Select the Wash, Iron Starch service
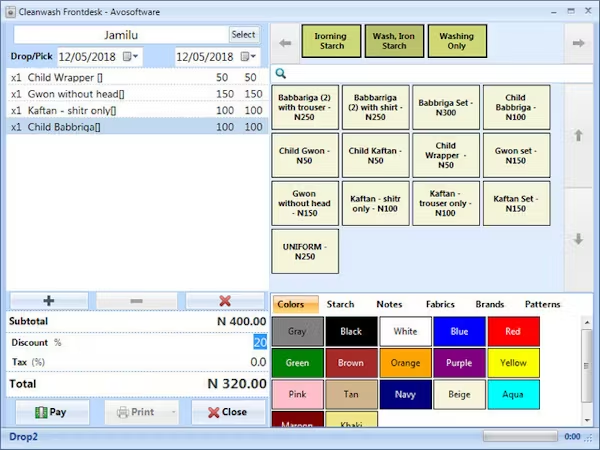600x450 pixels. [x=394, y=41]
